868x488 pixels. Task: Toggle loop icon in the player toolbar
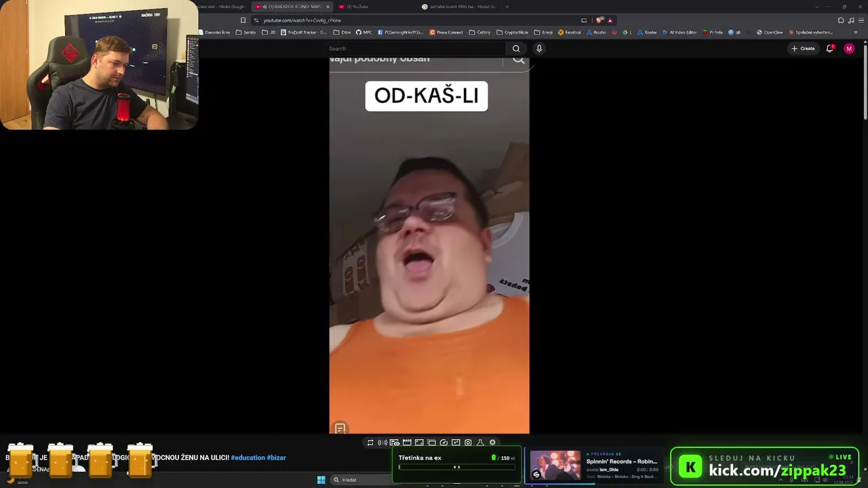click(x=370, y=443)
